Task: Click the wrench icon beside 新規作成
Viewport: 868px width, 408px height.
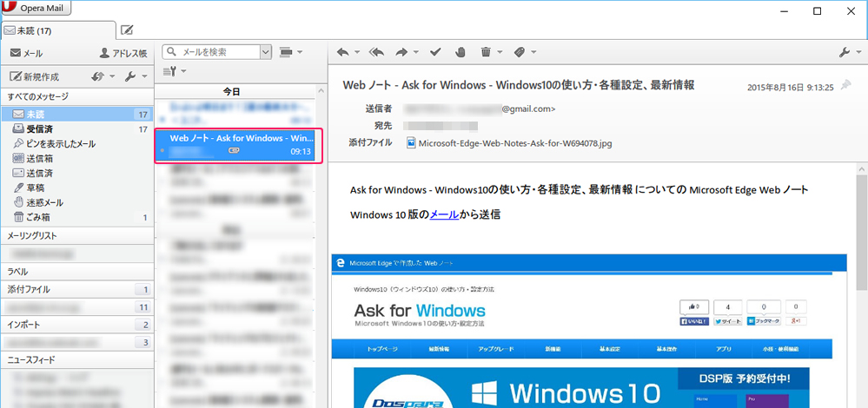Action: (x=130, y=76)
